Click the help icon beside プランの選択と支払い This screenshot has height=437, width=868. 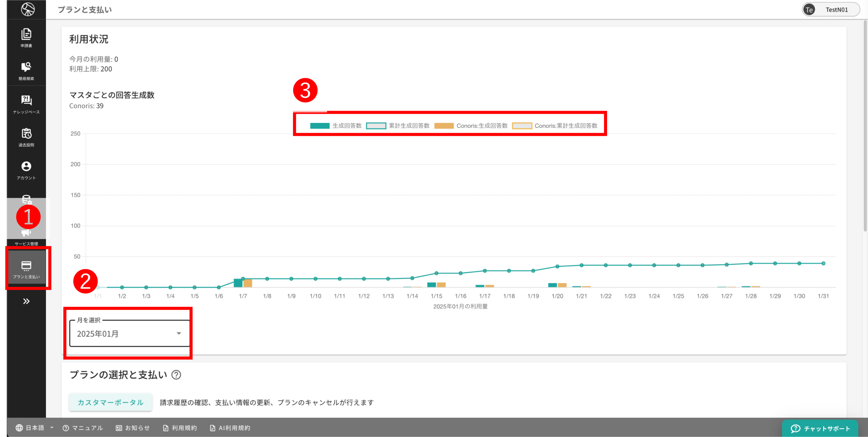[x=176, y=375]
